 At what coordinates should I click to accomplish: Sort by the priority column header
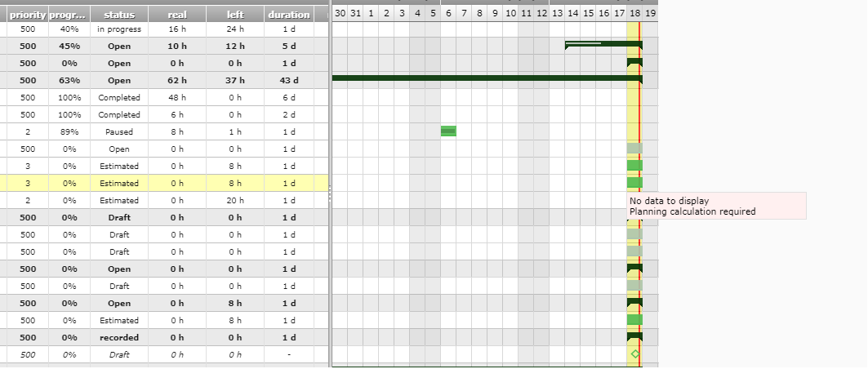click(28, 14)
